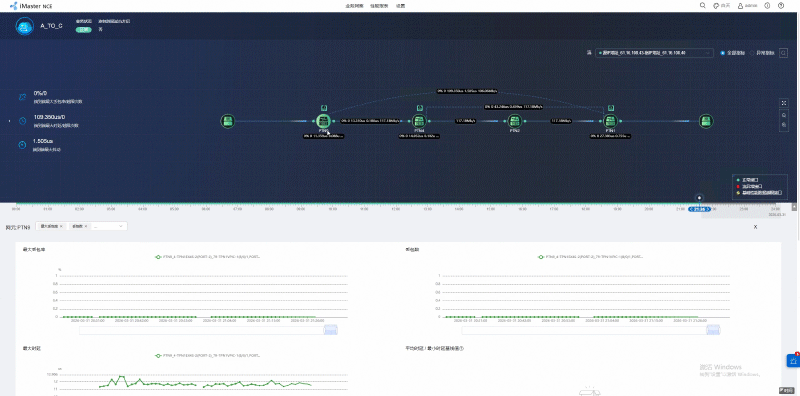Click the red legend entry
Image resolution: width=800 pixels, height=396 pixels.
[x=749, y=186]
